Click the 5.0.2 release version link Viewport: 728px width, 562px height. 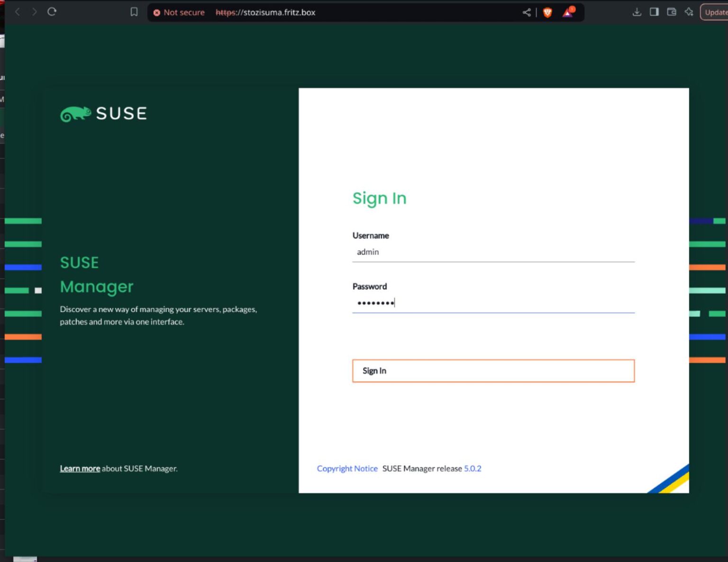click(473, 469)
